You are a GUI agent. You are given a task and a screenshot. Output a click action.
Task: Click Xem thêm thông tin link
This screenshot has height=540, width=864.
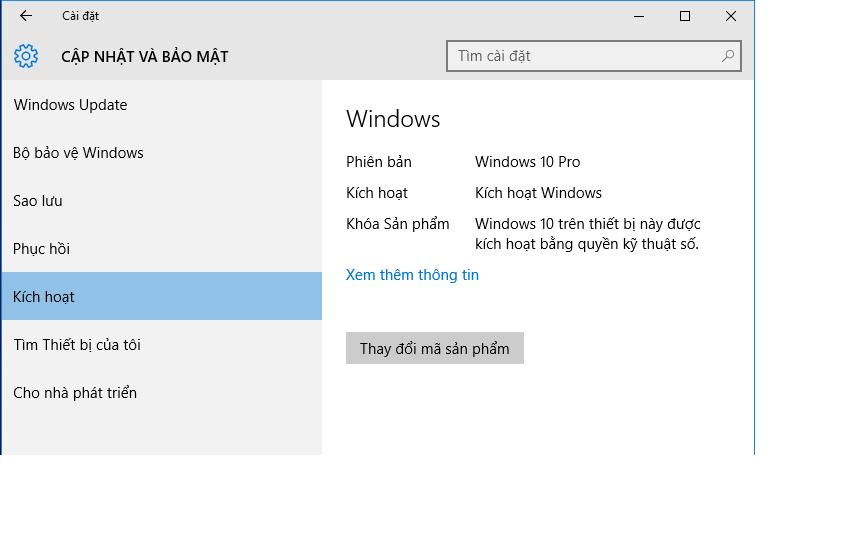pyautogui.click(x=412, y=275)
